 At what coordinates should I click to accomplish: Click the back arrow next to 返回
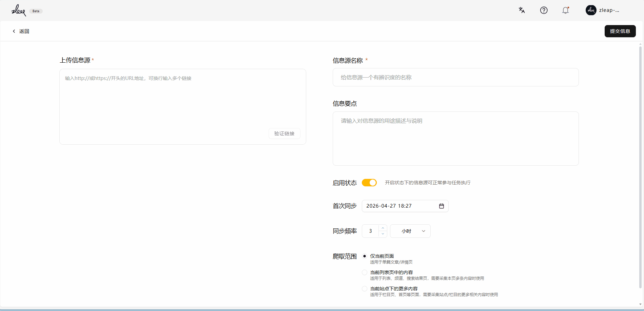[14, 31]
